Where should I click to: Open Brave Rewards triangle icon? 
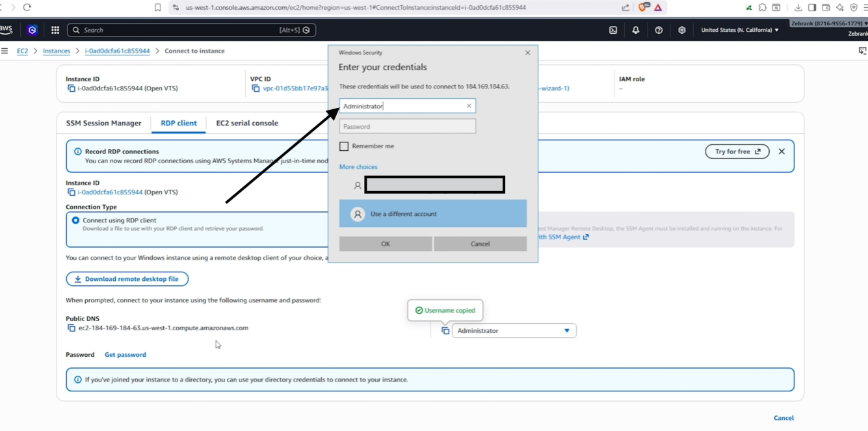point(658,7)
